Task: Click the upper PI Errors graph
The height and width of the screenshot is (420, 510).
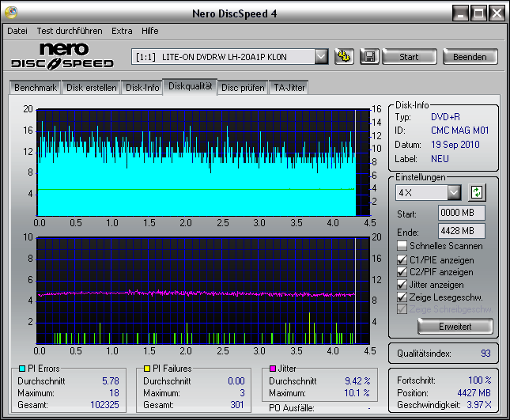Action: click(203, 162)
